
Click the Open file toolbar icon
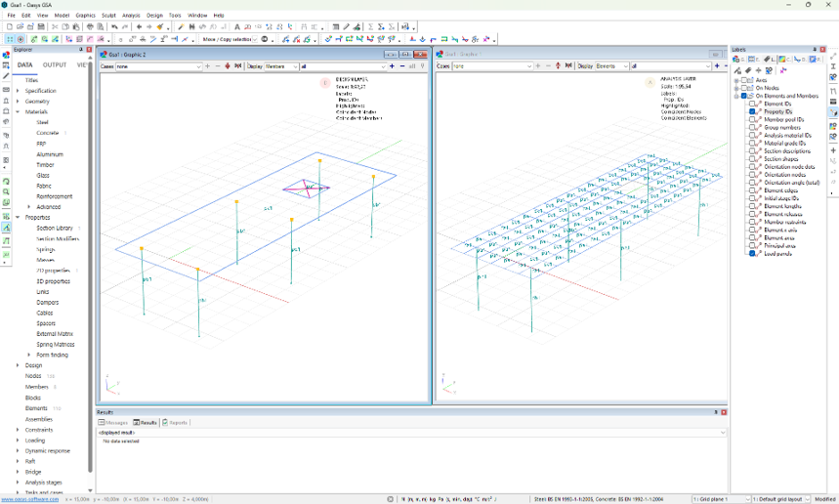point(20,27)
